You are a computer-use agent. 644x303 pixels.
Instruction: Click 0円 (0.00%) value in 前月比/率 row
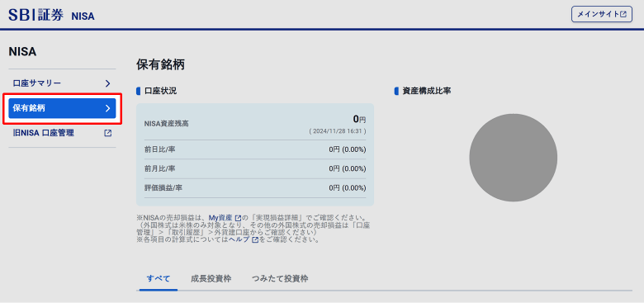click(348, 168)
